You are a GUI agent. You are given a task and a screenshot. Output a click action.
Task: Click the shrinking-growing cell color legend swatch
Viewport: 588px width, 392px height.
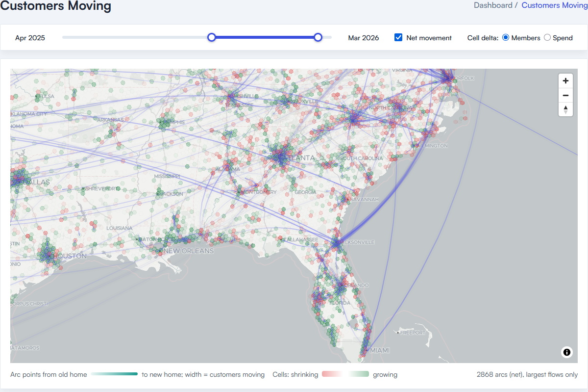coord(345,374)
